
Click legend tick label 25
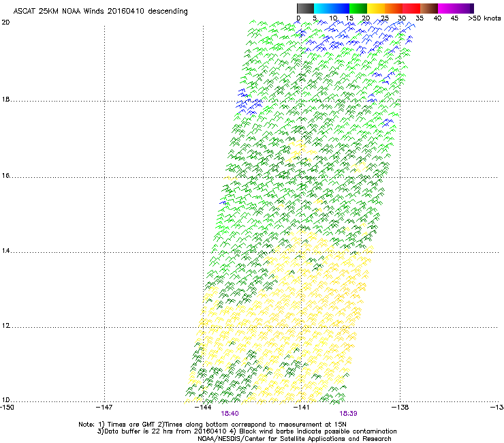click(x=385, y=18)
